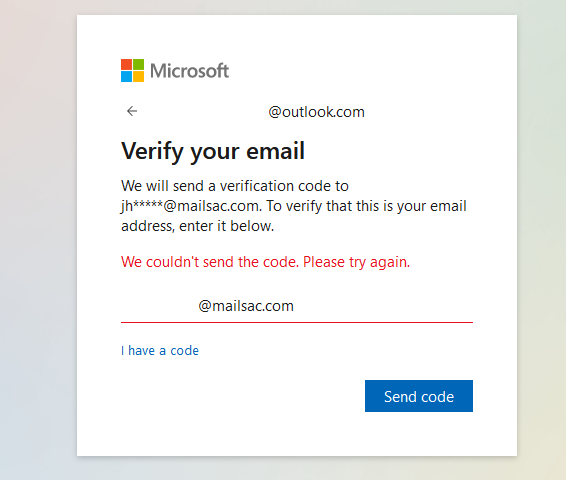Click the green square of Microsoft logo

tap(139, 64)
